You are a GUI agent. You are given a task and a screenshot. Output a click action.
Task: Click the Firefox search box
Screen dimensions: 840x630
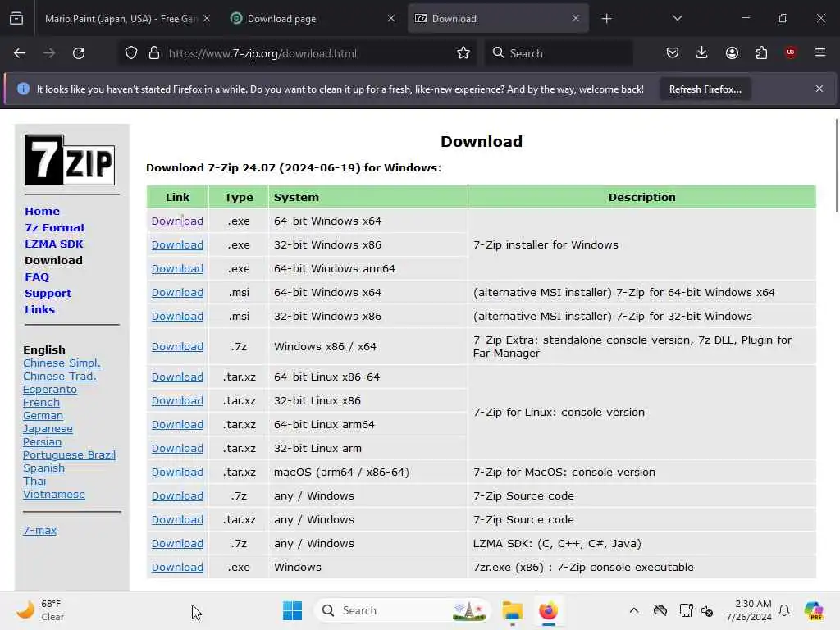click(x=559, y=53)
